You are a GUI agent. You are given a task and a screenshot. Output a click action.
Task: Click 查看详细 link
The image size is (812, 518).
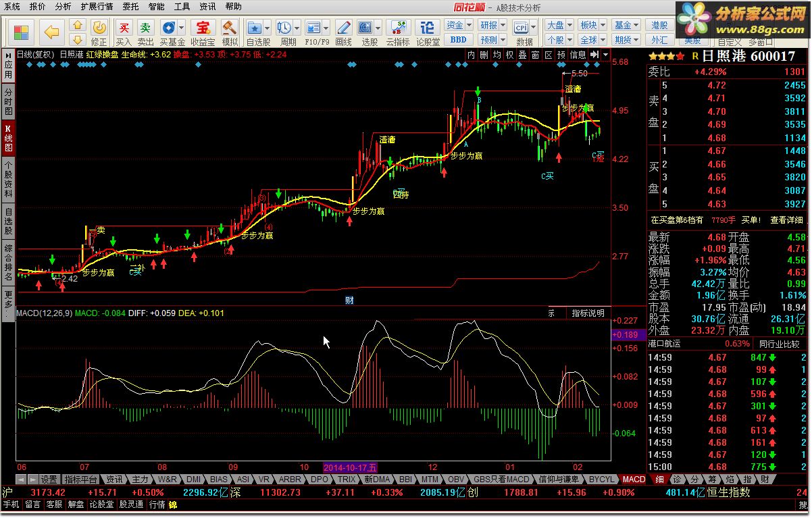787,220
